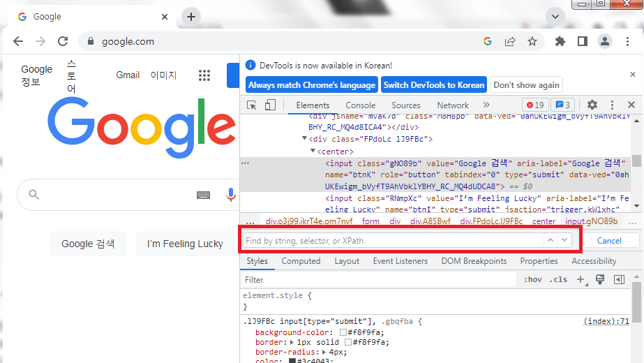The image size is (644, 363).
Task: Cancel the element search
Action: (x=609, y=241)
